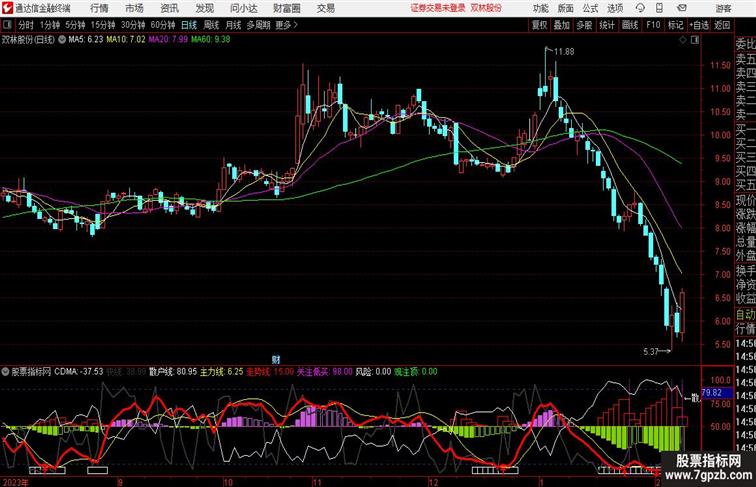This screenshot has width=756, height=487.
Task: Switch to 1分钟 period
Action: (50, 25)
